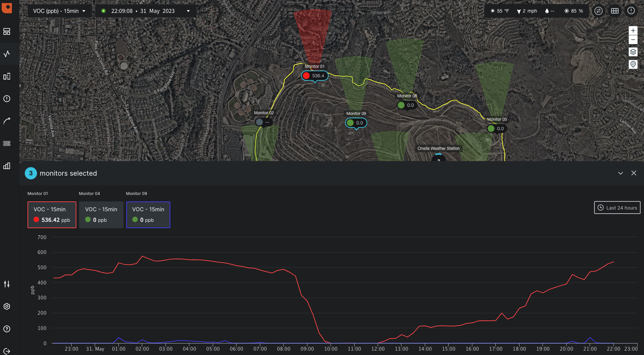
Task: Open the dashboard grid icon in sidebar
Action: click(7, 32)
